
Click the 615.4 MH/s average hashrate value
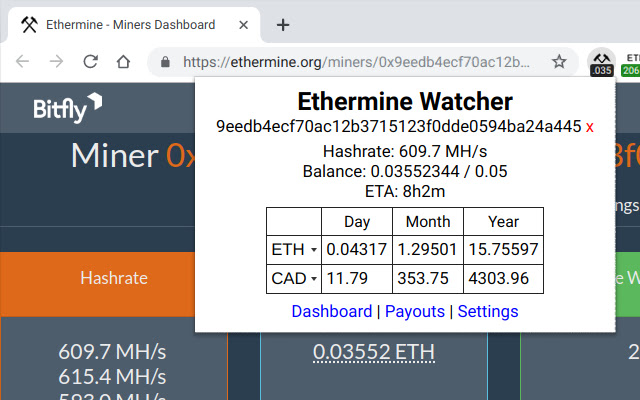tap(112, 377)
